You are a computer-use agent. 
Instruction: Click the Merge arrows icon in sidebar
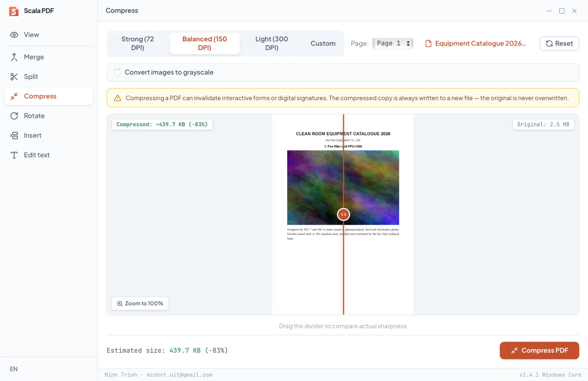pyautogui.click(x=14, y=57)
